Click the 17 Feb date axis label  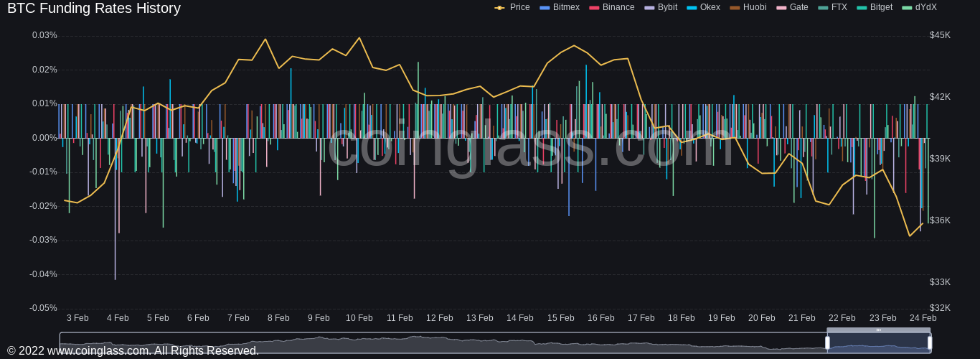pyautogui.click(x=641, y=318)
